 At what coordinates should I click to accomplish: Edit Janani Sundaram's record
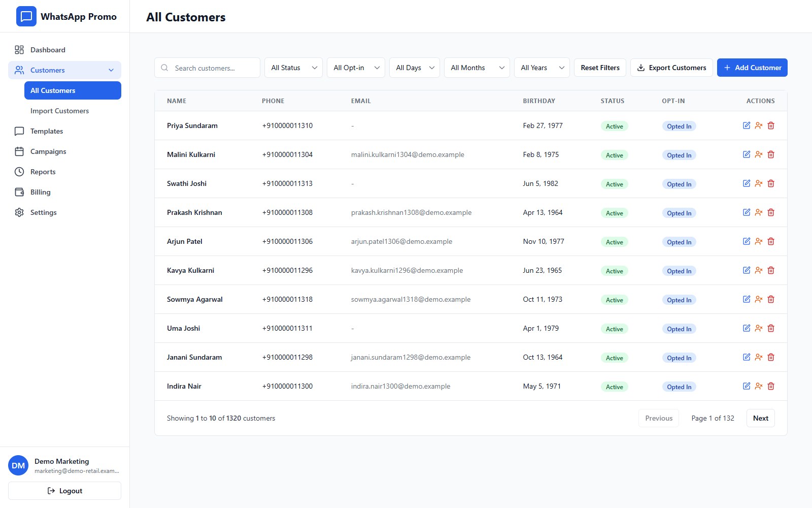click(x=747, y=357)
